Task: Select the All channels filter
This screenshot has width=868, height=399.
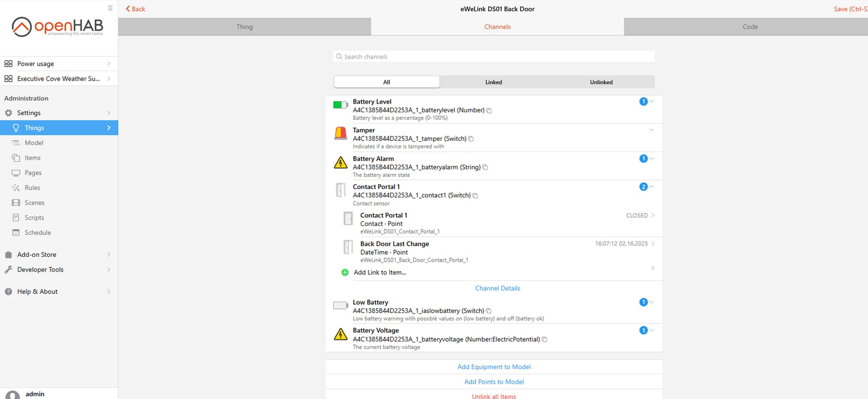Action: (x=387, y=82)
